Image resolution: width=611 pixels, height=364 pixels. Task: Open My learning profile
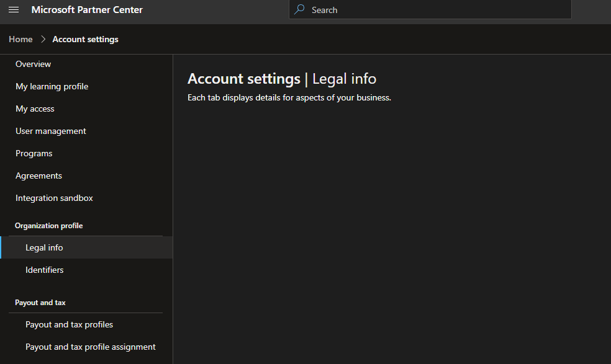pyautogui.click(x=52, y=86)
